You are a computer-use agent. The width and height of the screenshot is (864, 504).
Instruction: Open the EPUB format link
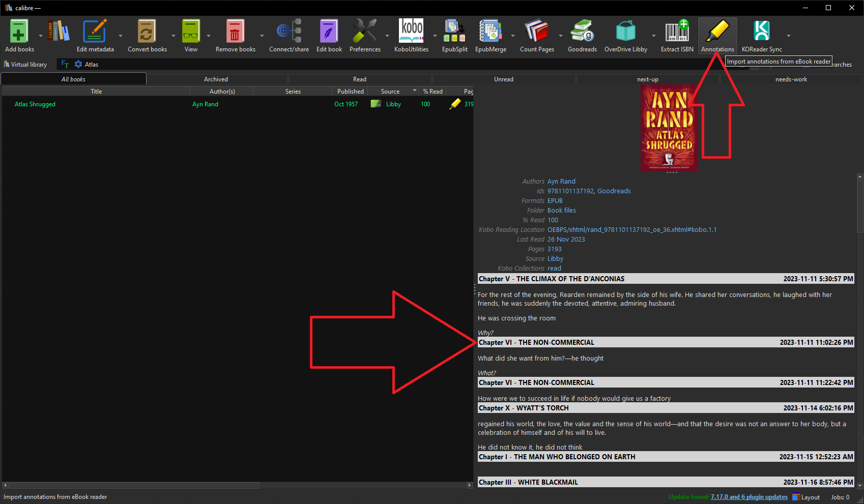(x=555, y=200)
